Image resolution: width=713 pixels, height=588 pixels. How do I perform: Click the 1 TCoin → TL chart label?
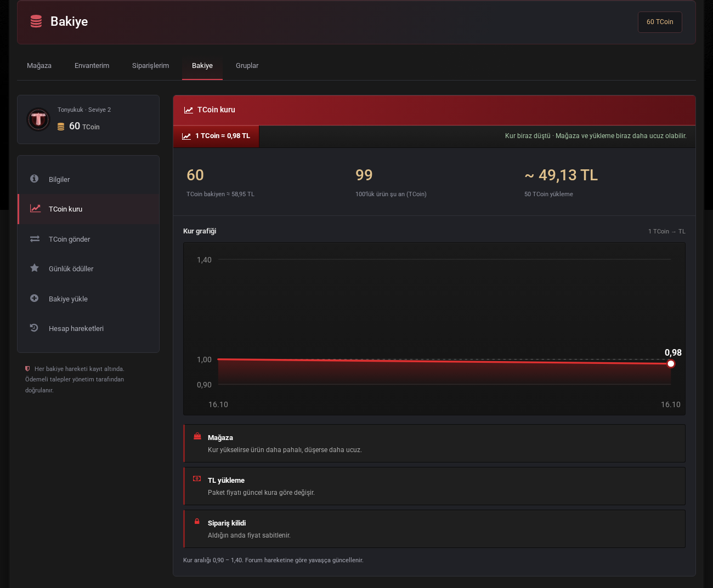tap(667, 231)
